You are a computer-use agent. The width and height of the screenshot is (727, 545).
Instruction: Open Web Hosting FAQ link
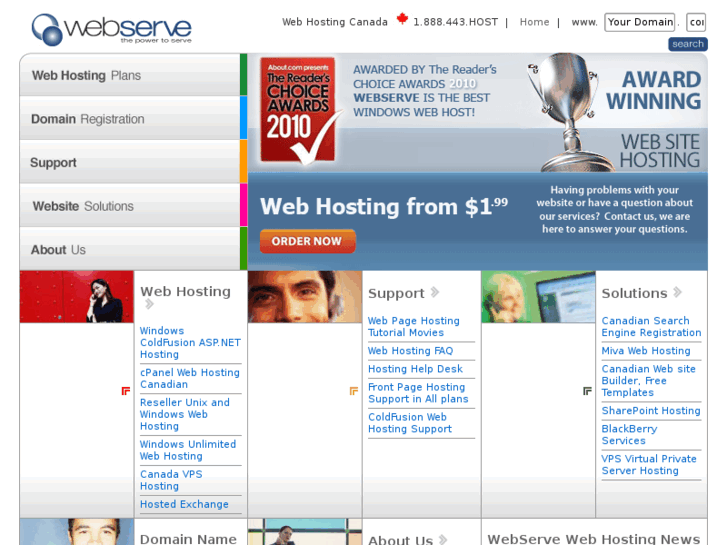pyautogui.click(x=410, y=351)
